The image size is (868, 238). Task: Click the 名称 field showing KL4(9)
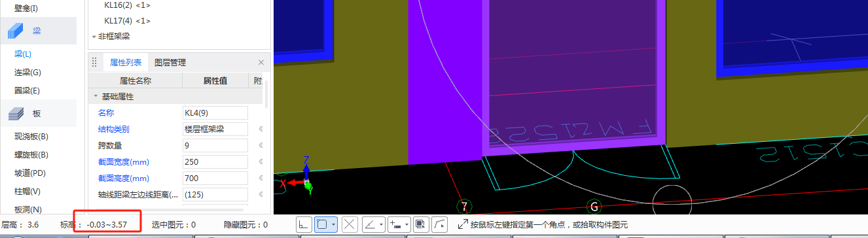(215, 113)
